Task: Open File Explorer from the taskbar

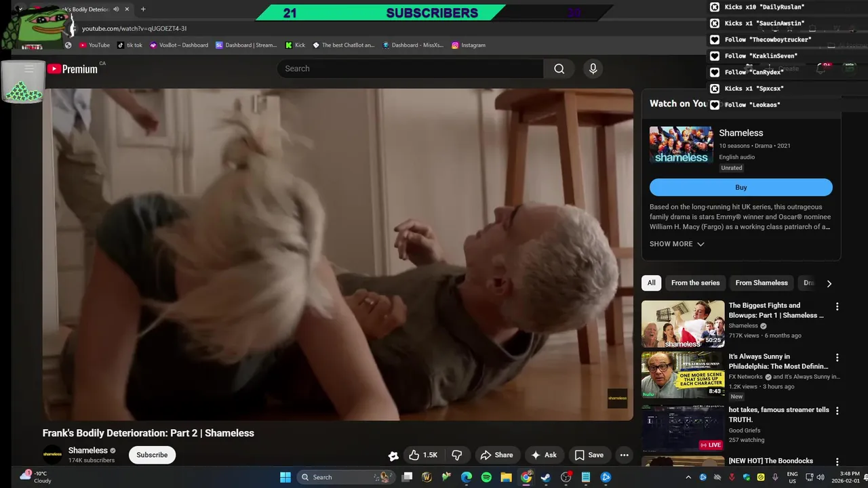Action: coord(506,477)
